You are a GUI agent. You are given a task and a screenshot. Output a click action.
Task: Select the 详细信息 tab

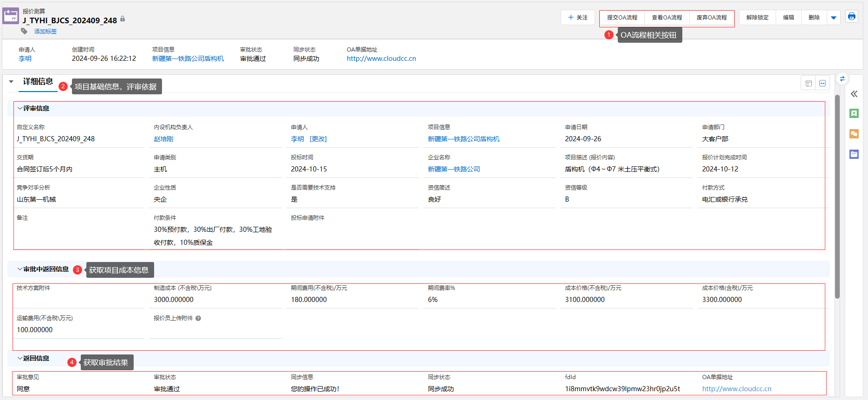click(x=38, y=82)
